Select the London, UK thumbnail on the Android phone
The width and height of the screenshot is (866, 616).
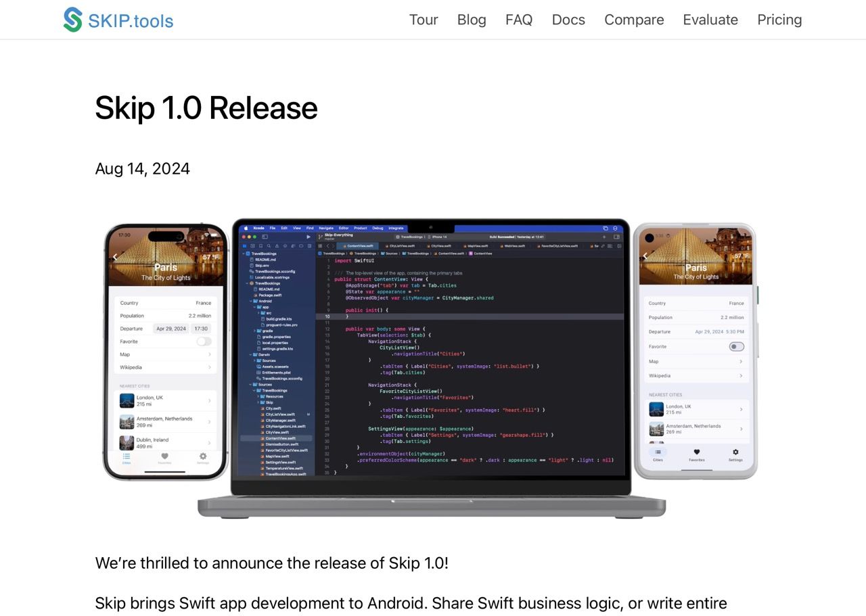pos(656,409)
